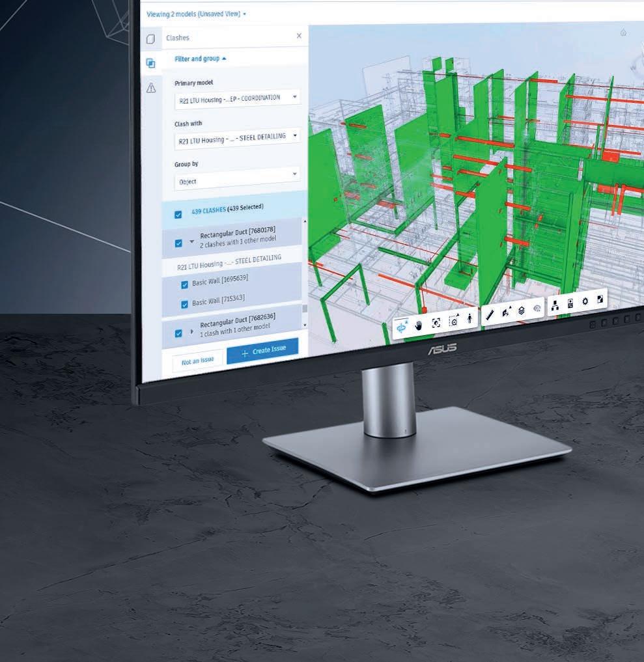The image size is (644, 662).
Task: Open viewer Settings gear
Action: (x=585, y=301)
